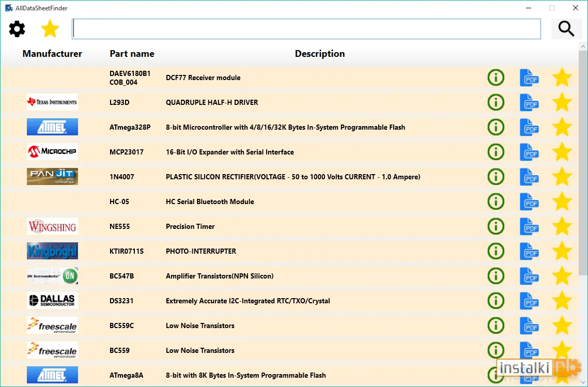Select 'QUADRUPLE HALF-H DRIVER' description

pos(212,102)
